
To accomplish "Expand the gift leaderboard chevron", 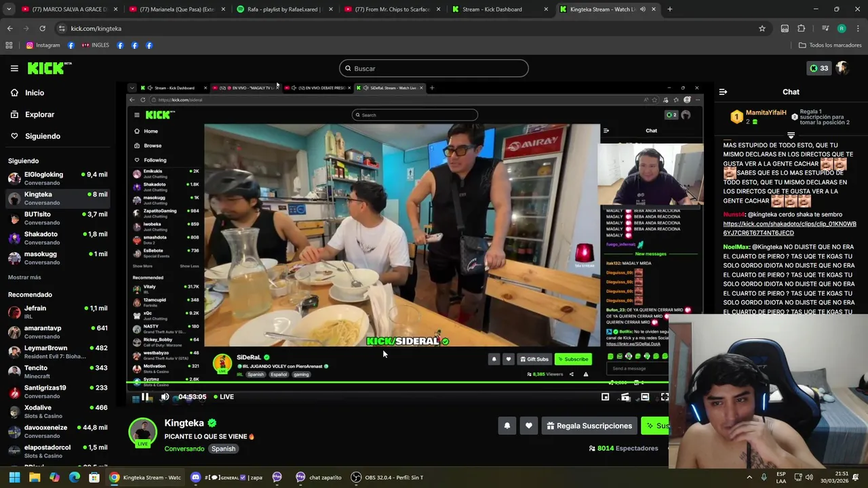I will pyautogui.click(x=791, y=136).
